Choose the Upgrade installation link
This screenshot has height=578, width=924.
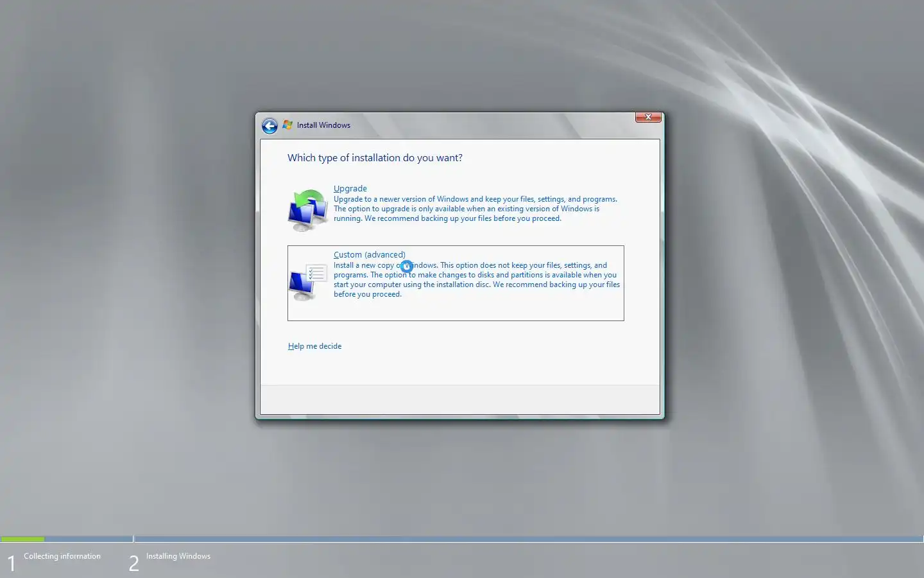coord(350,188)
